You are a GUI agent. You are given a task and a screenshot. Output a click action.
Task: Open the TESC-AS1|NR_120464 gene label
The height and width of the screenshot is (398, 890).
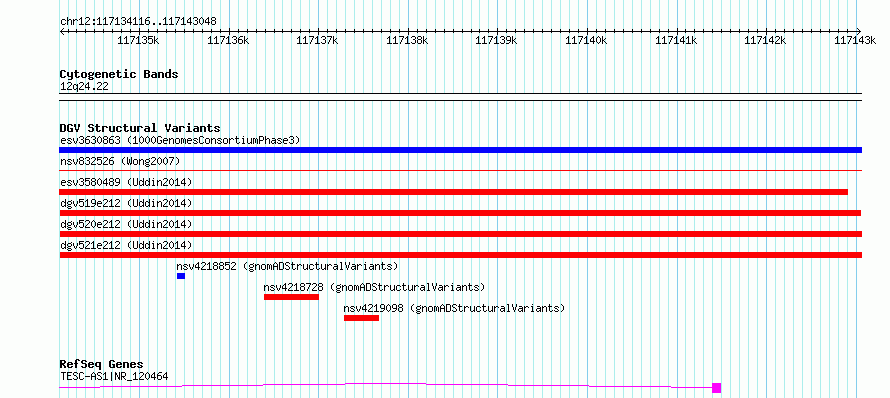(114, 376)
